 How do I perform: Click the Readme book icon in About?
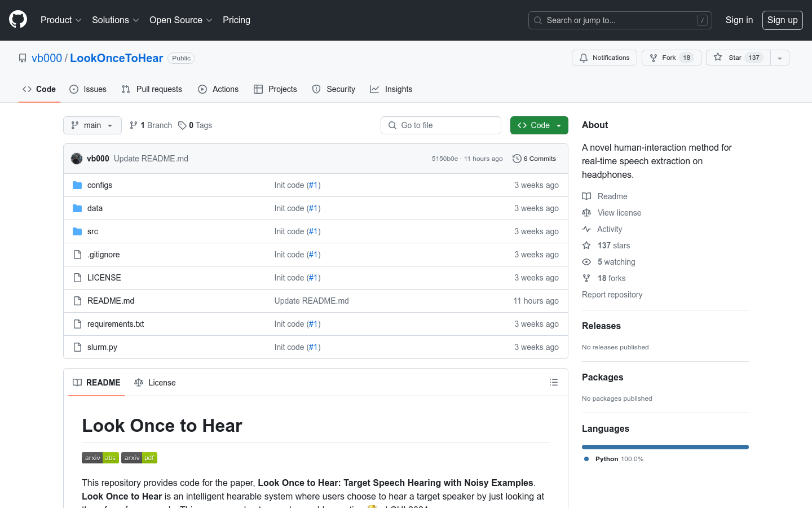(x=586, y=196)
